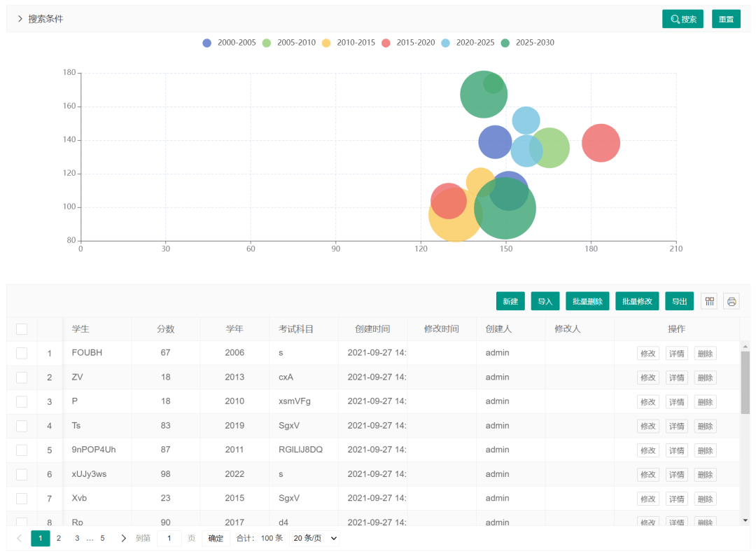Expand hidden pages via the ellipsis
This screenshot has width=756, height=554.
(90, 538)
